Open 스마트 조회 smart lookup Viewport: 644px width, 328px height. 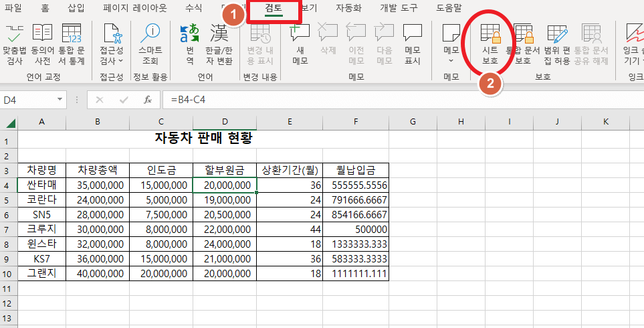[x=150, y=44]
